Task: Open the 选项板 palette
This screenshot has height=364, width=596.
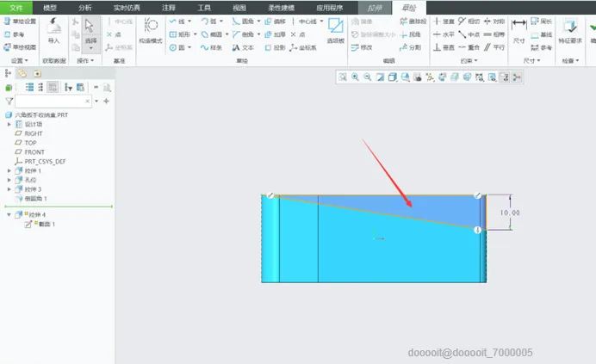Action: click(336, 31)
